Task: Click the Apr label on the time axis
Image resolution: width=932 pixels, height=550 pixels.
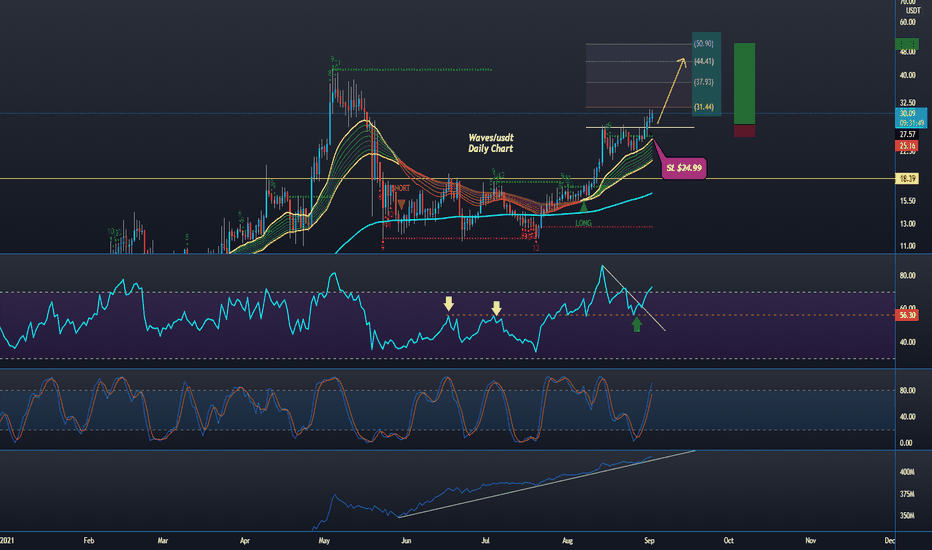Action: [x=244, y=541]
